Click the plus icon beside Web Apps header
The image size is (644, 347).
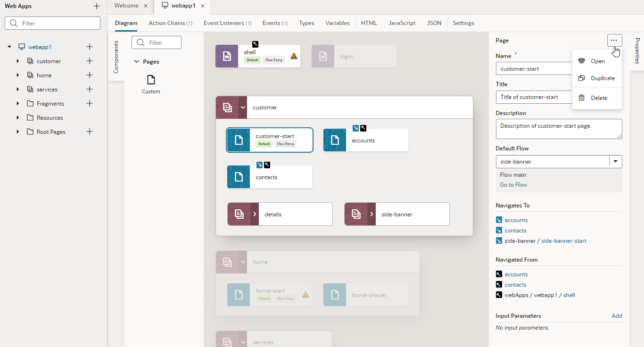tap(97, 6)
